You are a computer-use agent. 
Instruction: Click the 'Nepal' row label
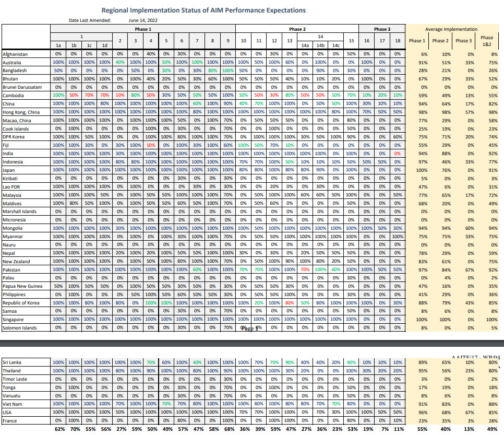[x=9, y=253]
